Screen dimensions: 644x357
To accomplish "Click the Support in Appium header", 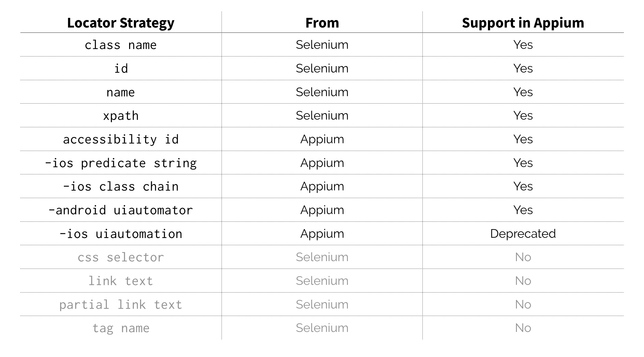I will 523,23.
